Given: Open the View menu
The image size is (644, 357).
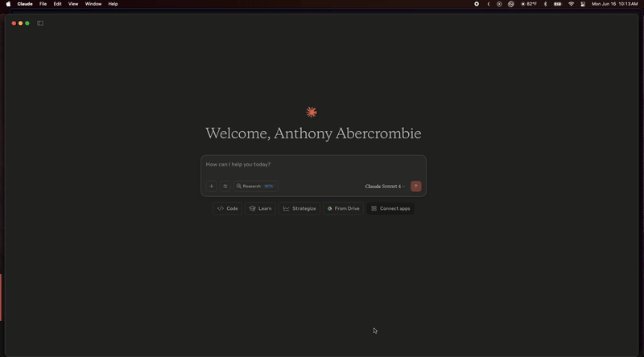Looking at the screenshot, I should coord(73,4).
